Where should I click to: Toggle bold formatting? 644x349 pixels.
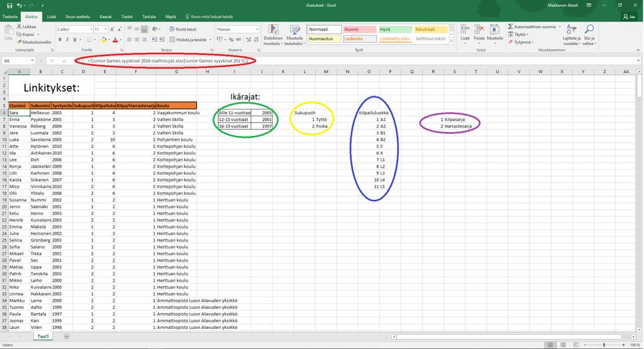60,40
